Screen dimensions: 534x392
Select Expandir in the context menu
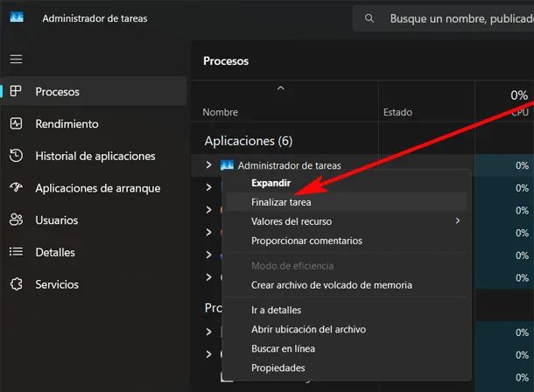[x=271, y=184]
